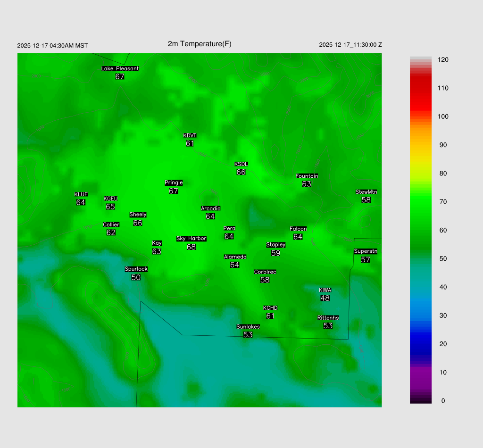Image resolution: width=483 pixels, height=448 pixels.
Task: Select the Sunlakes station label
Action: [248, 327]
